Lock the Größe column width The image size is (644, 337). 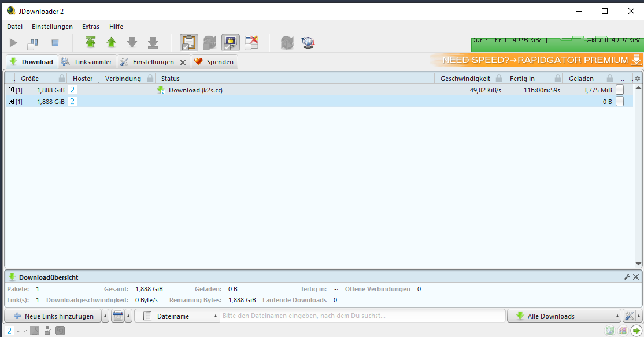pyautogui.click(x=62, y=79)
